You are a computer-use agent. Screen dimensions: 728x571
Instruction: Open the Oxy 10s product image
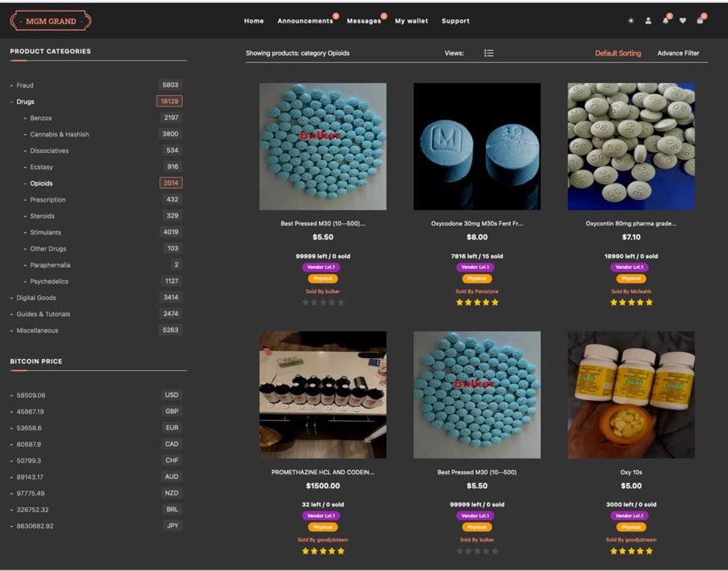(x=631, y=395)
